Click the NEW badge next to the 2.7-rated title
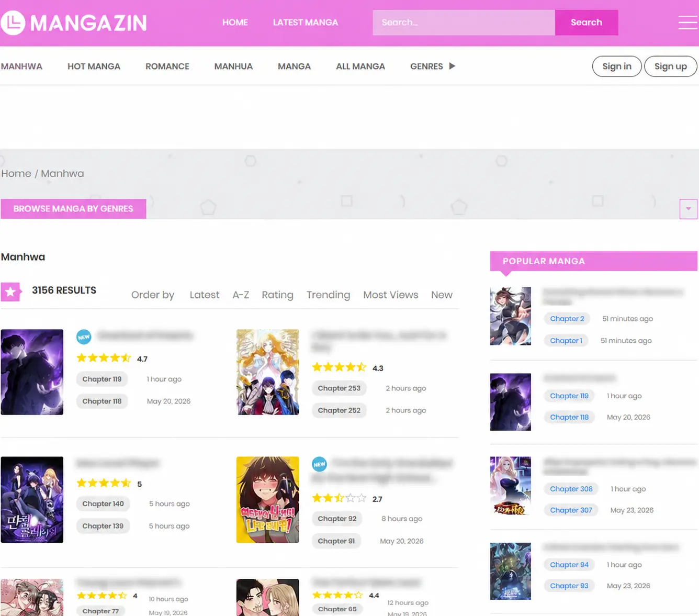 319,464
